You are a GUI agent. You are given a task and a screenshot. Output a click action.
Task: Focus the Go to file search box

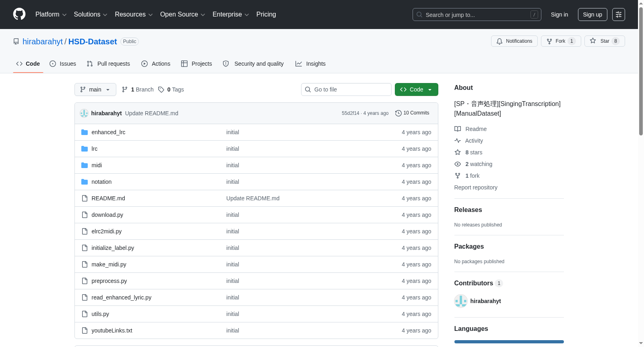point(346,89)
